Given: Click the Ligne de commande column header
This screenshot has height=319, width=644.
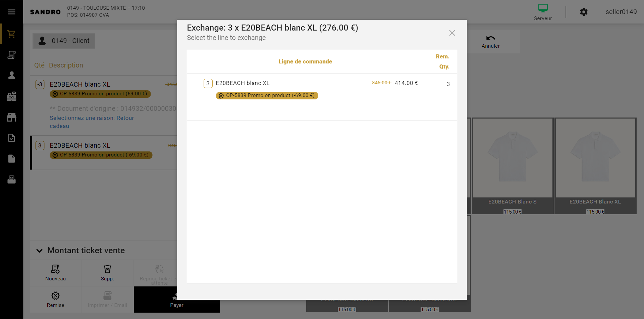Looking at the screenshot, I should click(x=305, y=61).
